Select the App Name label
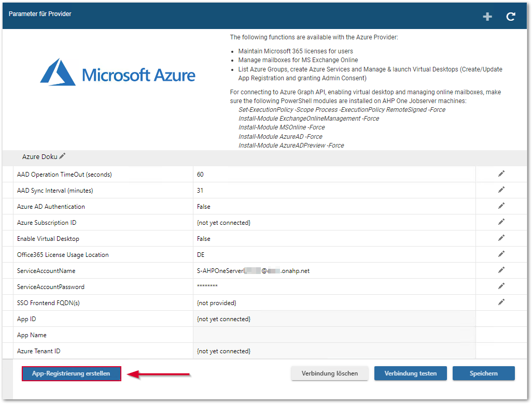Image resolution: width=532 pixels, height=404 pixels. point(32,335)
